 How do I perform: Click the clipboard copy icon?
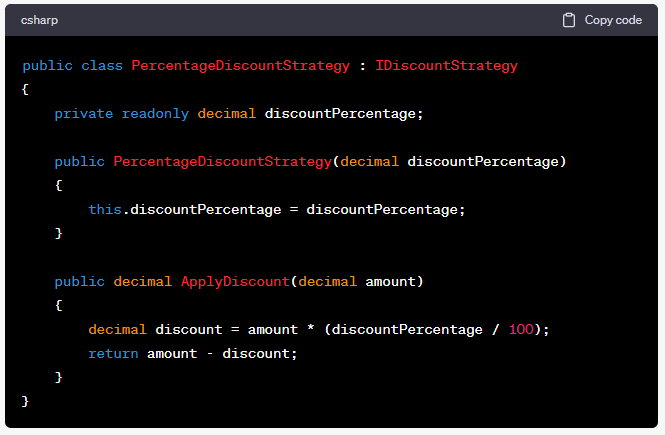coord(569,20)
